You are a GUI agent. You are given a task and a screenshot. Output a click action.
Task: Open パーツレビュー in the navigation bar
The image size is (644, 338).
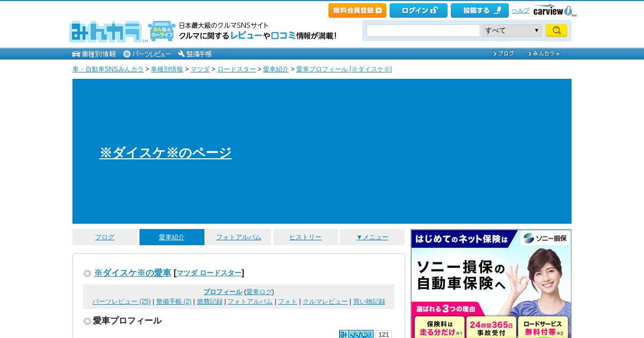(148, 54)
